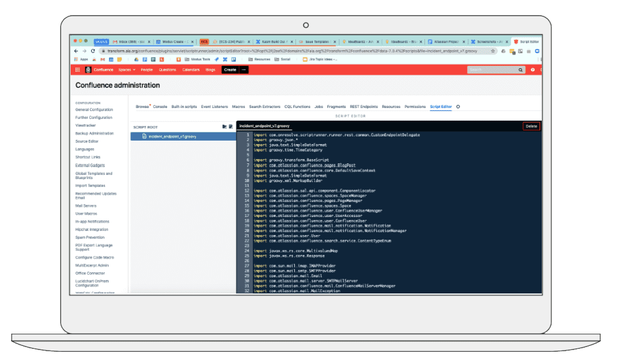Screen dimensions: 620x364
Task: Open the Google Calendar bookmark icon
Action: point(111,60)
